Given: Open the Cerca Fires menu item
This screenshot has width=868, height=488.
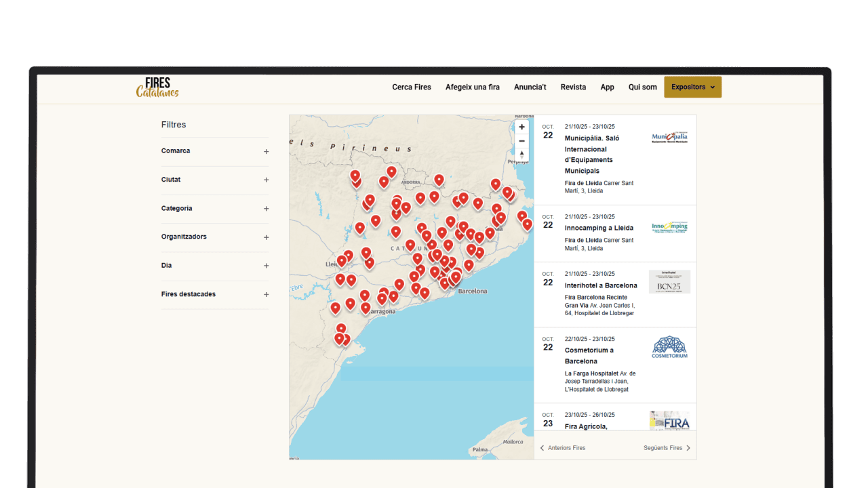Looking at the screenshot, I should tap(412, 87).
